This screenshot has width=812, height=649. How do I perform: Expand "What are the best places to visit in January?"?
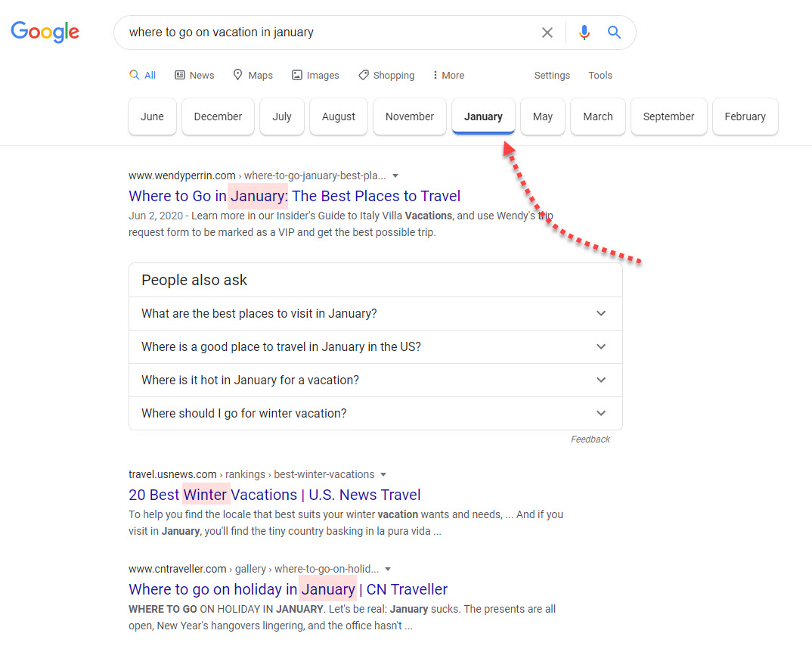tap(375, 313)
